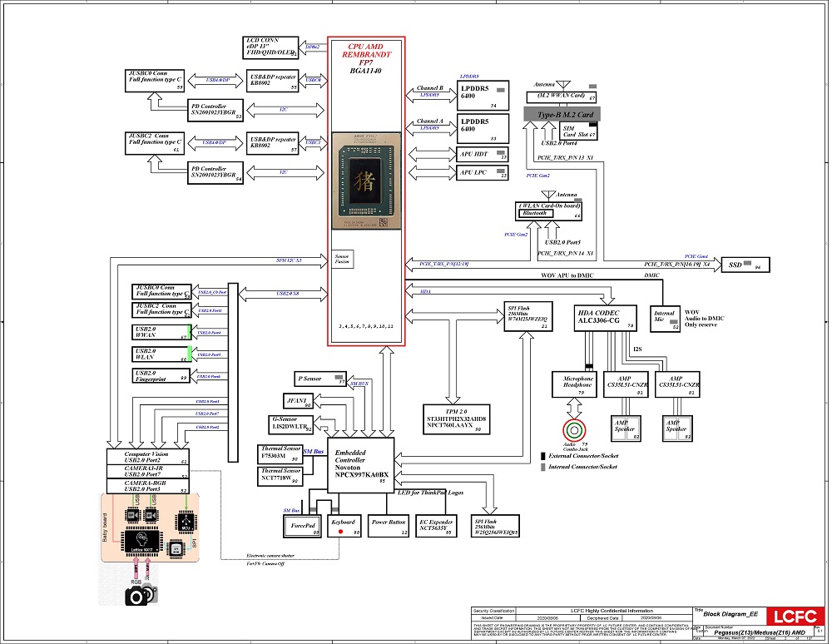Click the CPU AMD REMBRANDT FP7 title
This screenshot has height=644, width=832.
coord(366,54)
